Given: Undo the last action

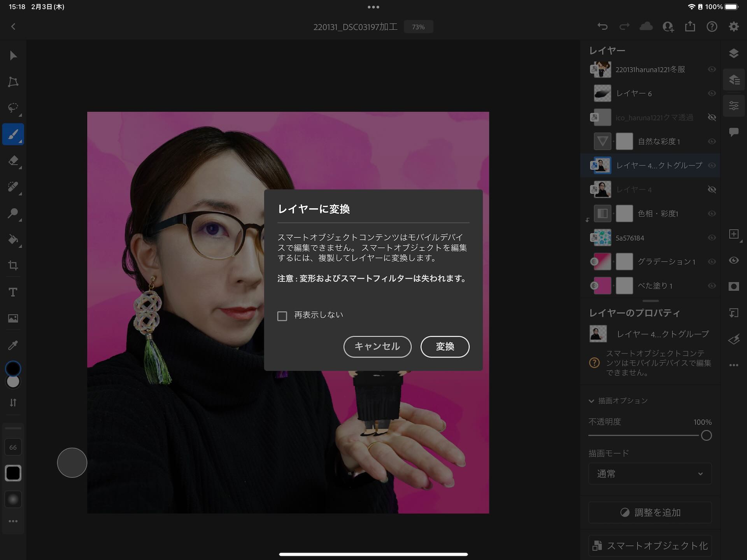Looking at the screenshot, I should pos(602,26).
